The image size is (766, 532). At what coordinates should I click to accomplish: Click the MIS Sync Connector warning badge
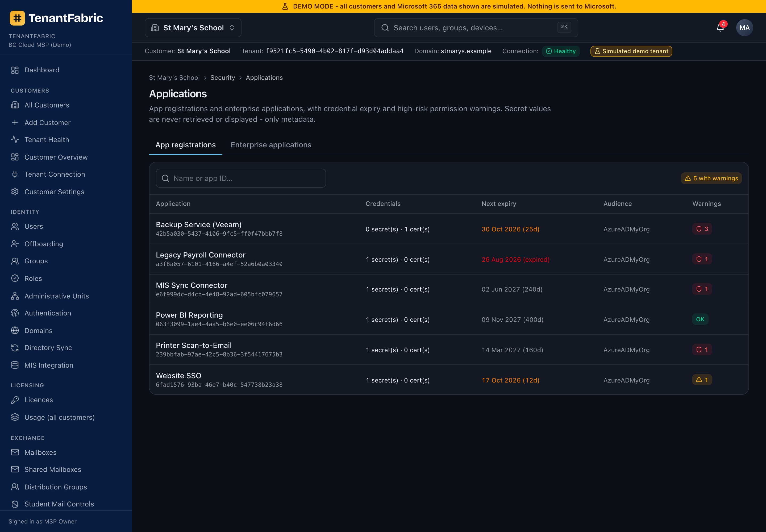(702, 289)
